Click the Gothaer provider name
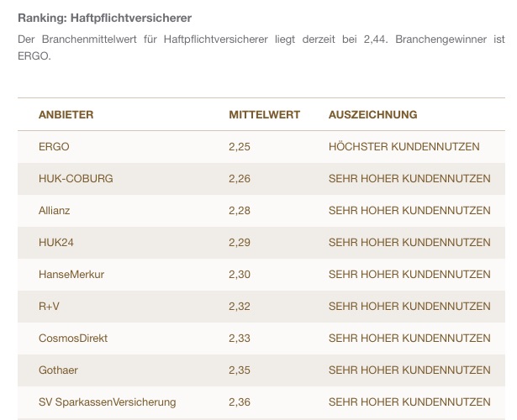Screen dimensions: 517x420 pyautogui.click(x=58, y=370)
